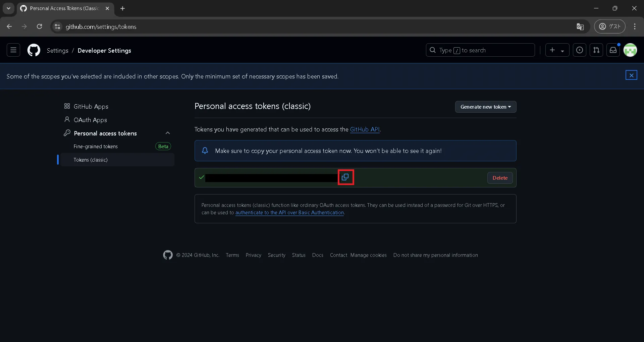Click the guest profile button

click(609, 26)
